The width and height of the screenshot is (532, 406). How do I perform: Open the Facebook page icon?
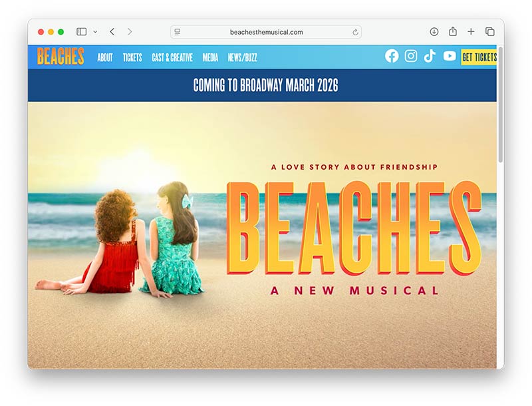coord(392,57)
